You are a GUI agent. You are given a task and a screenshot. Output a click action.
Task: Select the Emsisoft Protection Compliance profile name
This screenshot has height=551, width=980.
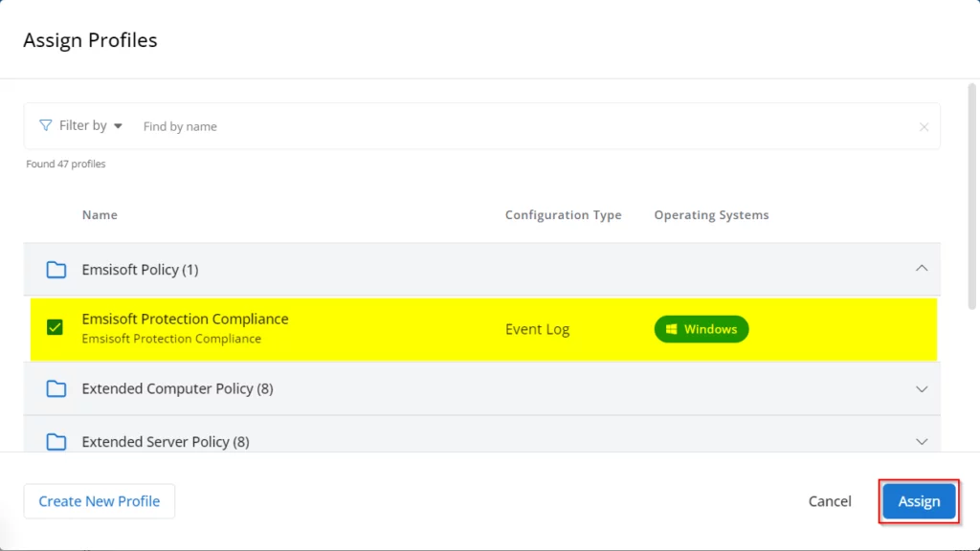pyautogui.click(x=185, y=320)
